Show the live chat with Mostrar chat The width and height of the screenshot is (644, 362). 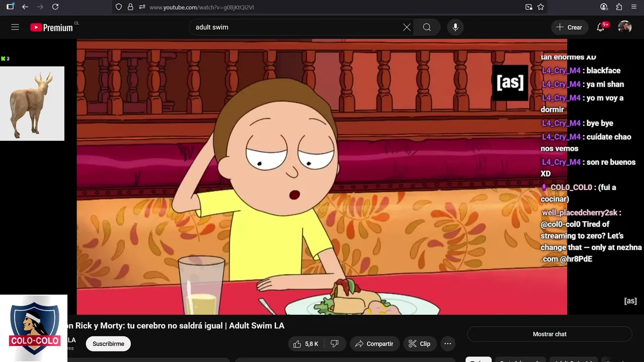549,334
